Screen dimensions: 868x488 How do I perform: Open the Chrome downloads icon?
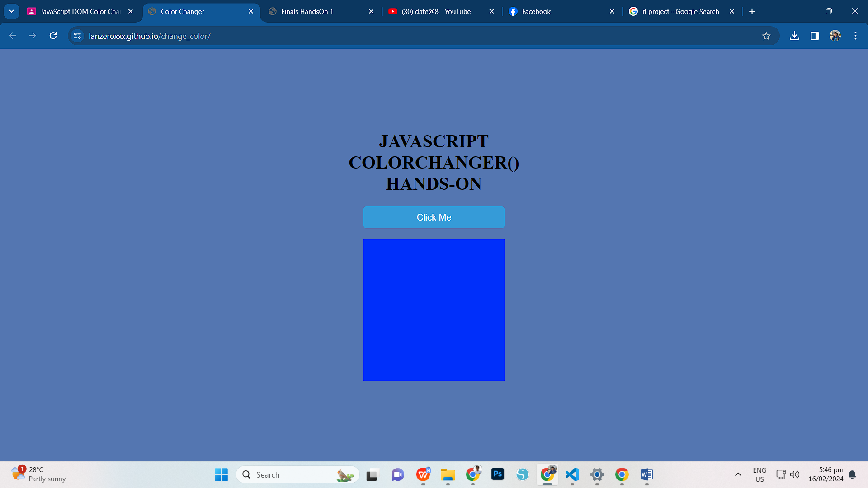tap(794, 36)
